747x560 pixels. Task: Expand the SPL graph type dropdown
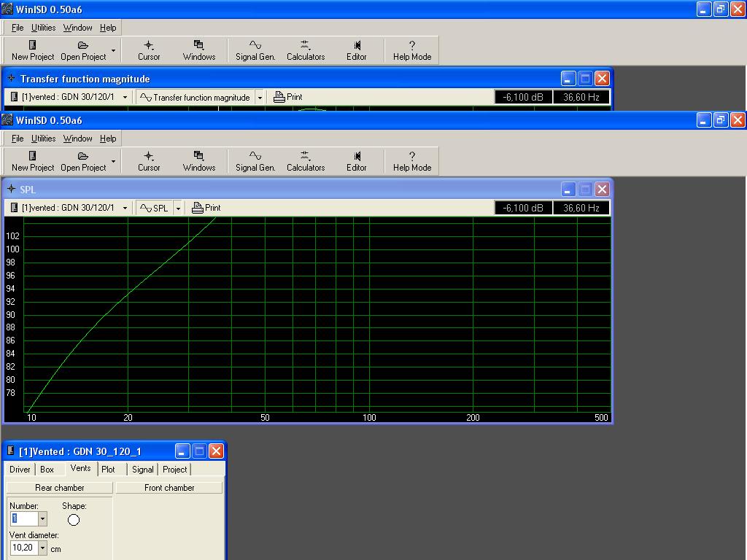(x=178, y=208)
